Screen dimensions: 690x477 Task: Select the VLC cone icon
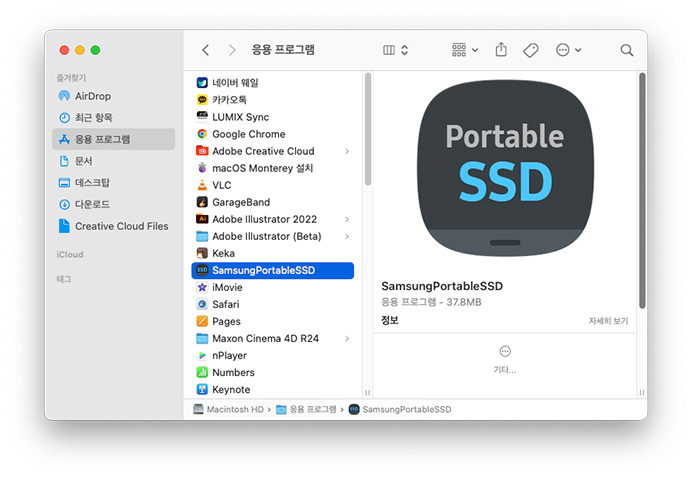202,185
